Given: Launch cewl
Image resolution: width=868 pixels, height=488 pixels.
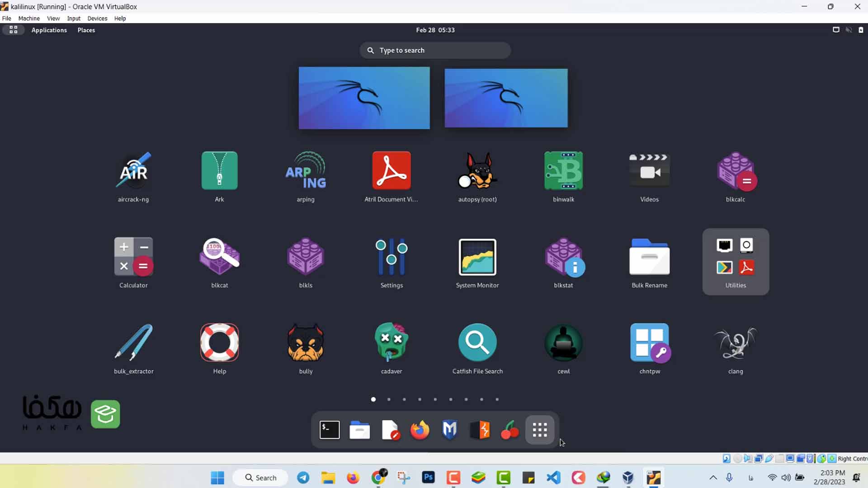Looking at the screenshot, I should click(x=563, y=349).
